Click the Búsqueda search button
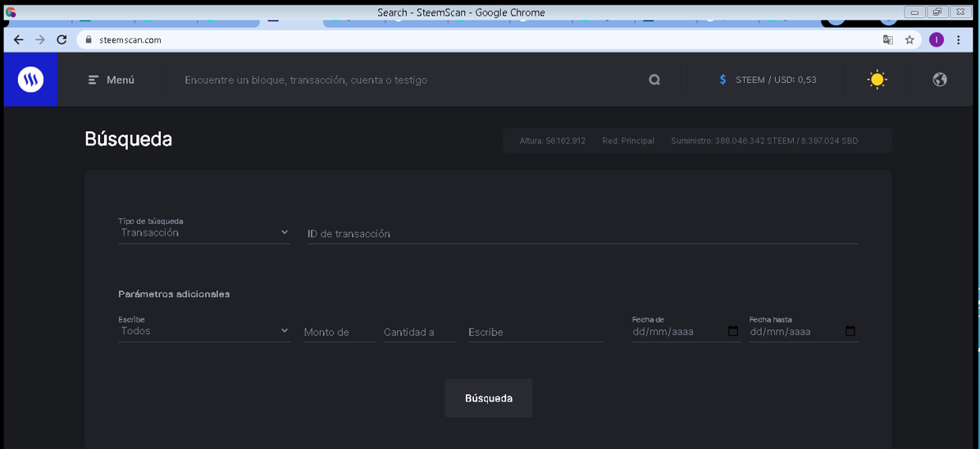Screen dimensions: 980x449 point(489,398)
